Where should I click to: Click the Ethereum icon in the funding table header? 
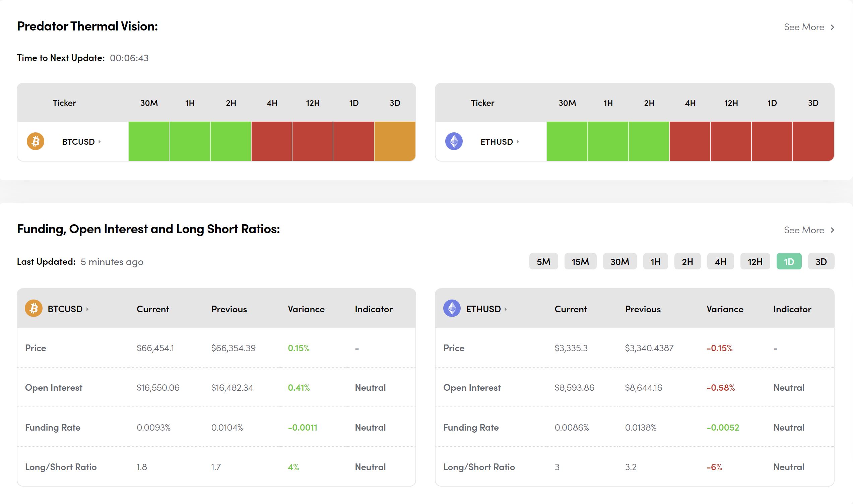(452, 308)
